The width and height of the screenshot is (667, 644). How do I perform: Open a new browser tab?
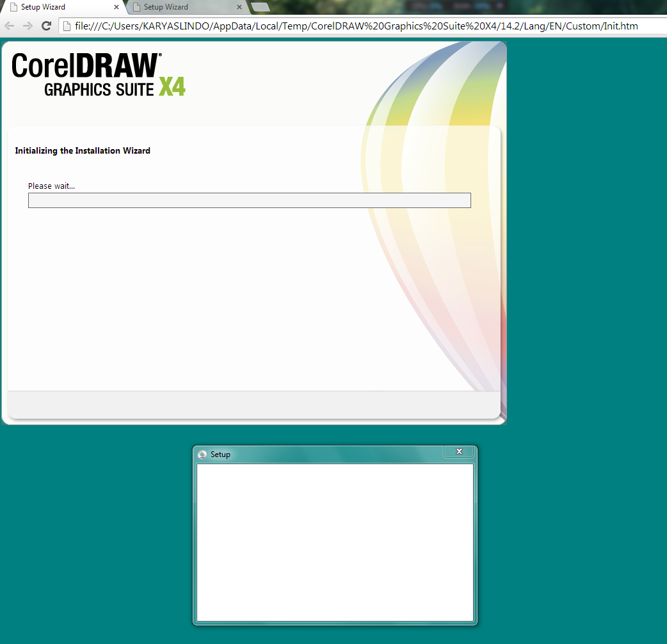click(x=260, y=7)
